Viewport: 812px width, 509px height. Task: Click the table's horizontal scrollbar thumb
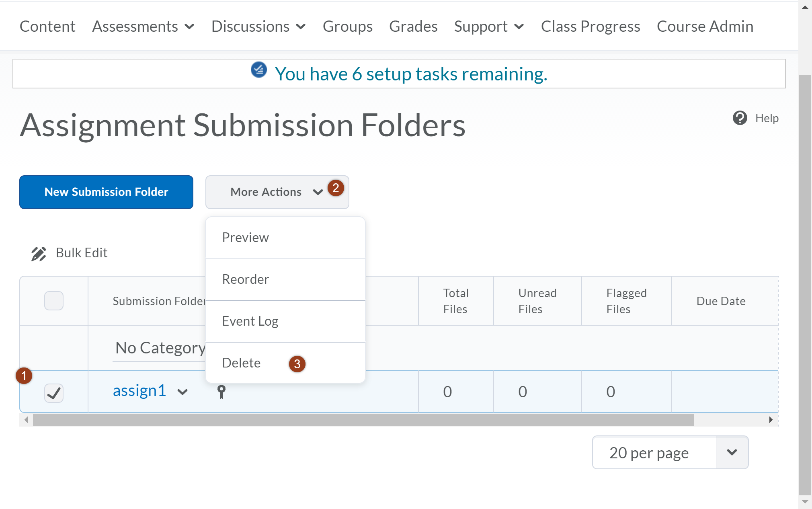(x=363, y=420)
